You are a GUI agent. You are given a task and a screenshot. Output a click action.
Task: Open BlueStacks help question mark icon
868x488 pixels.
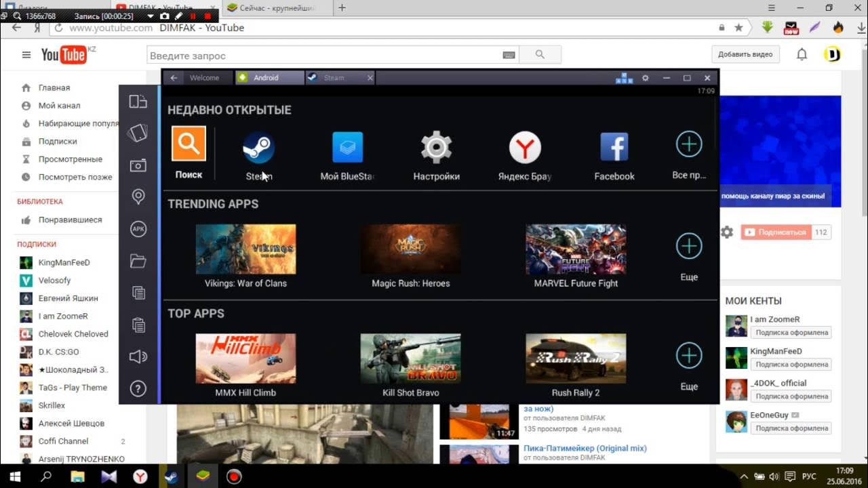pyautogui.click(x=138, y=388)
